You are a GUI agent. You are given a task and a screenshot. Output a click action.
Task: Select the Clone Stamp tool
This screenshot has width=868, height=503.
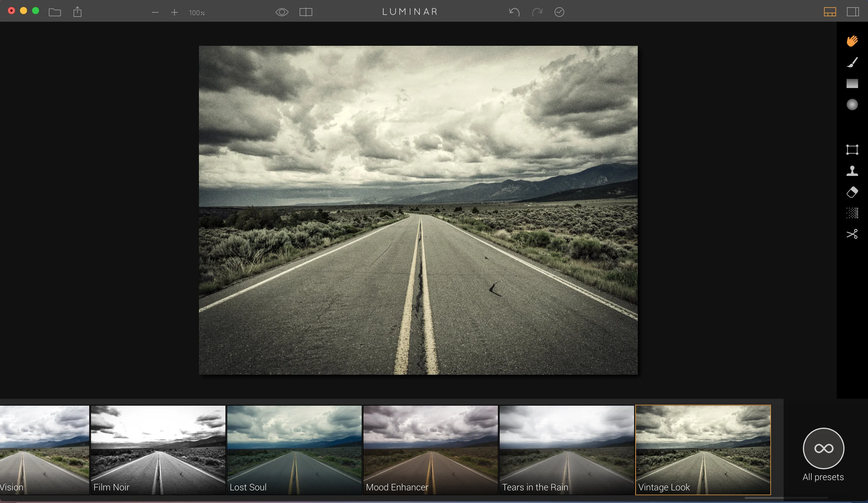852,171
